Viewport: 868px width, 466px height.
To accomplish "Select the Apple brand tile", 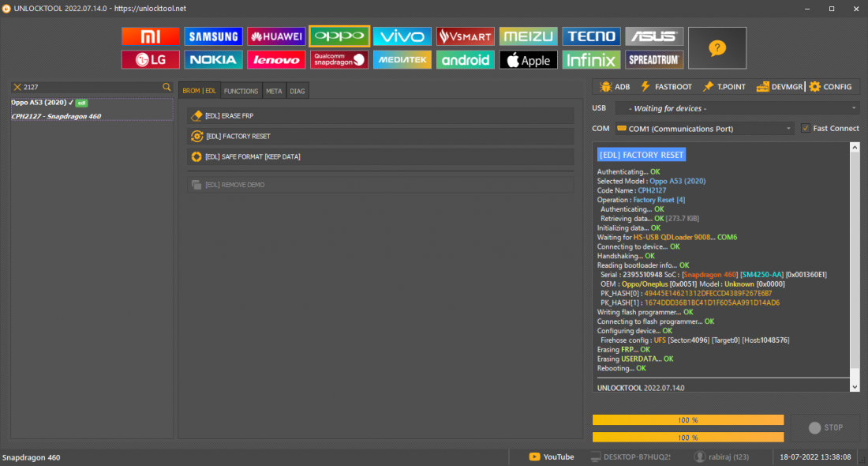I will (529, 60).
